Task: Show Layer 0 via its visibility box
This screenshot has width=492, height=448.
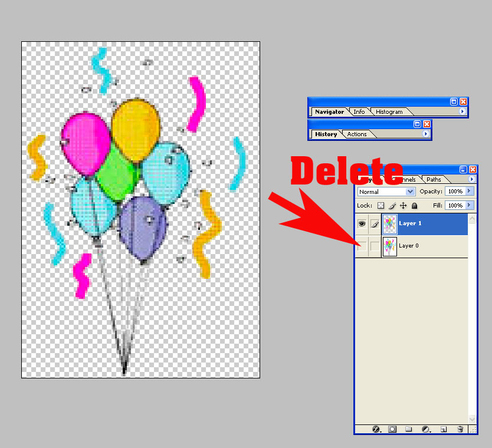Action: 362,246
